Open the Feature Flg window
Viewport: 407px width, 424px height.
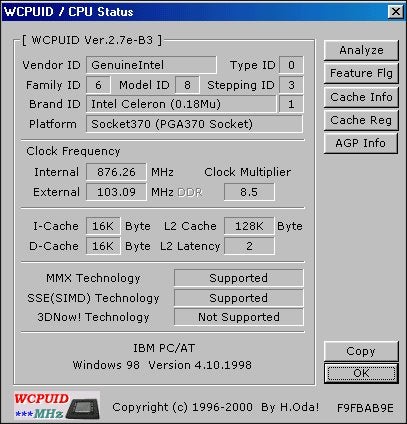coord(361,73)
